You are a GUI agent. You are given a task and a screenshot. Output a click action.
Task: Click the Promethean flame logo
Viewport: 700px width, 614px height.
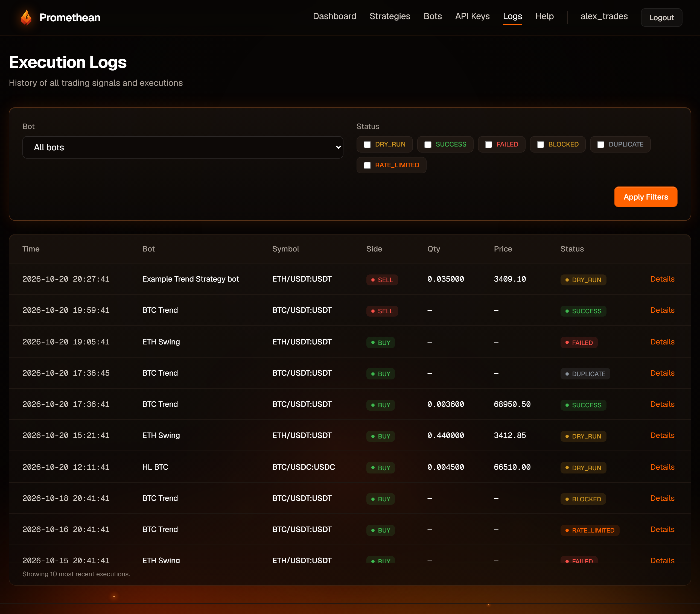(26, 17)
